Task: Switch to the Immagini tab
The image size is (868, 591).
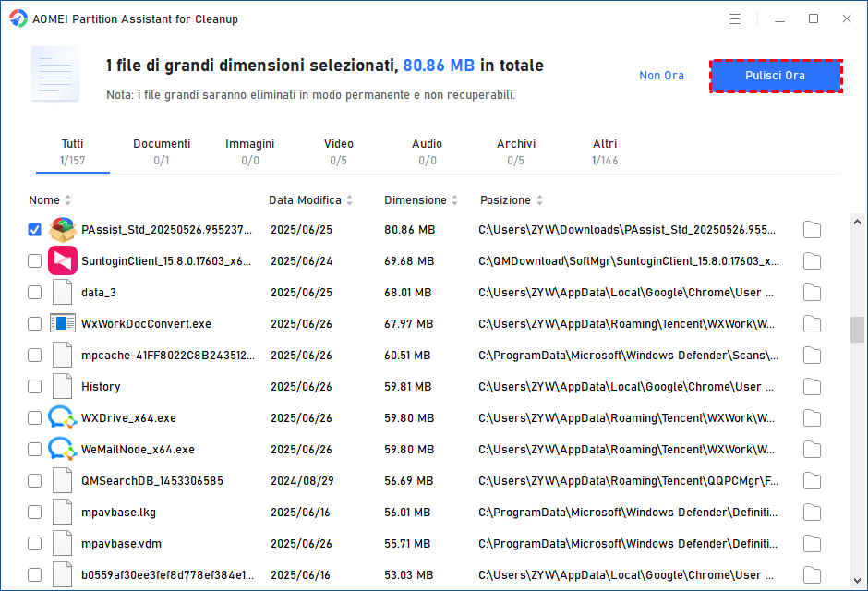Action: [249, 152]
